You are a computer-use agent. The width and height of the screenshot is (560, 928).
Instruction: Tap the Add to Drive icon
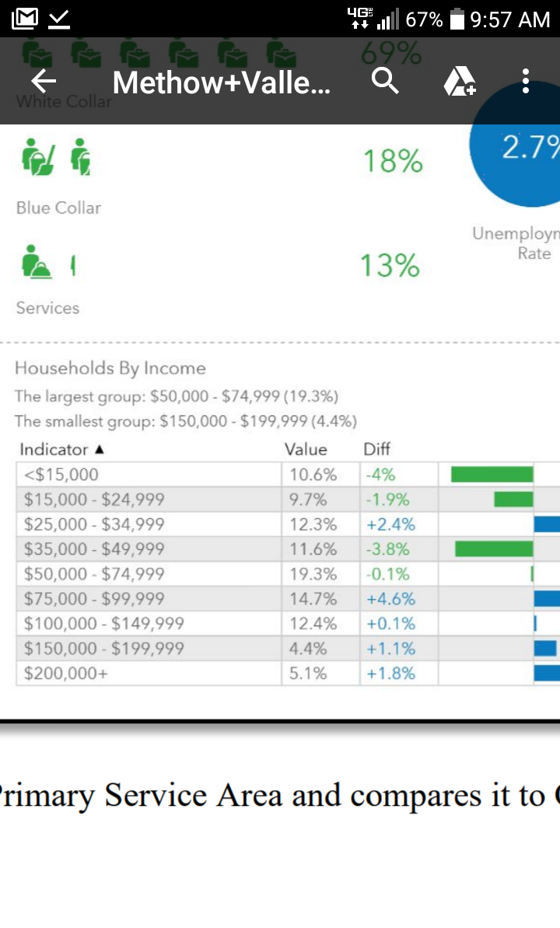[459, 81]
